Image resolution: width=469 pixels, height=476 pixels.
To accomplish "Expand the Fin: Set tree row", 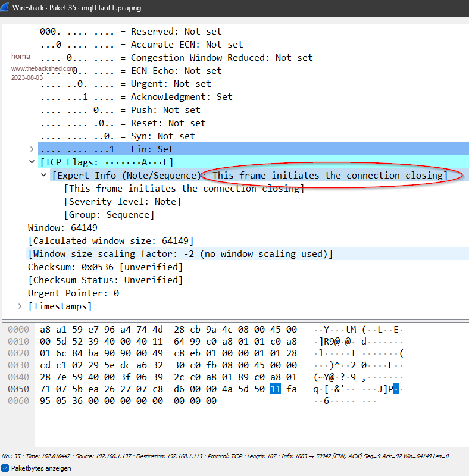I will (x=32, y=149).
